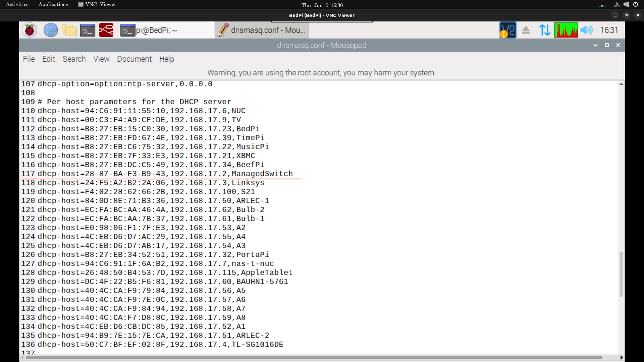Click the 16:31 panel clock
Image resolution: width=644 pixels, height=362 pixels.
609,30
